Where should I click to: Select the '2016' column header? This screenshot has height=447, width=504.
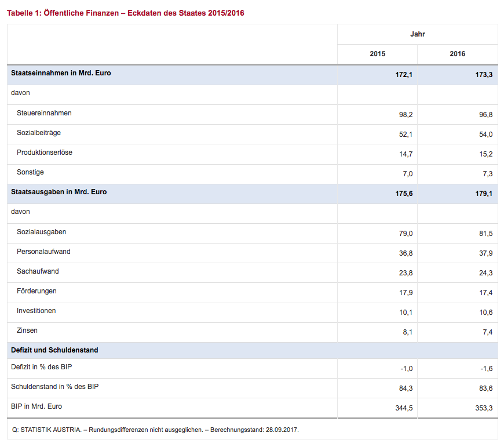[x=458, y=54]
